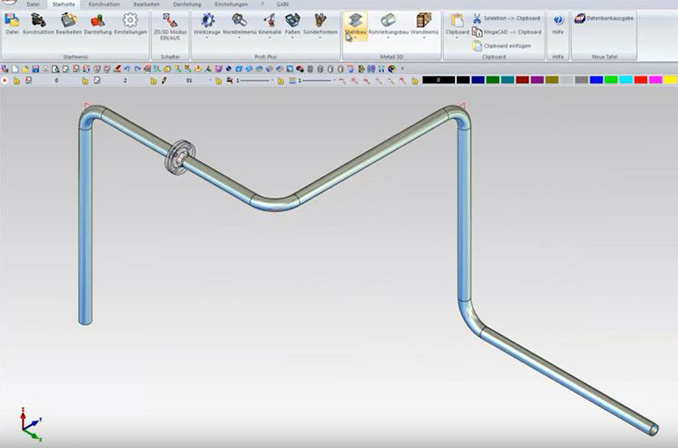Select the wide black color box labeled 0
The height and width of the screenshot is (448, 678).
point(438,80)
